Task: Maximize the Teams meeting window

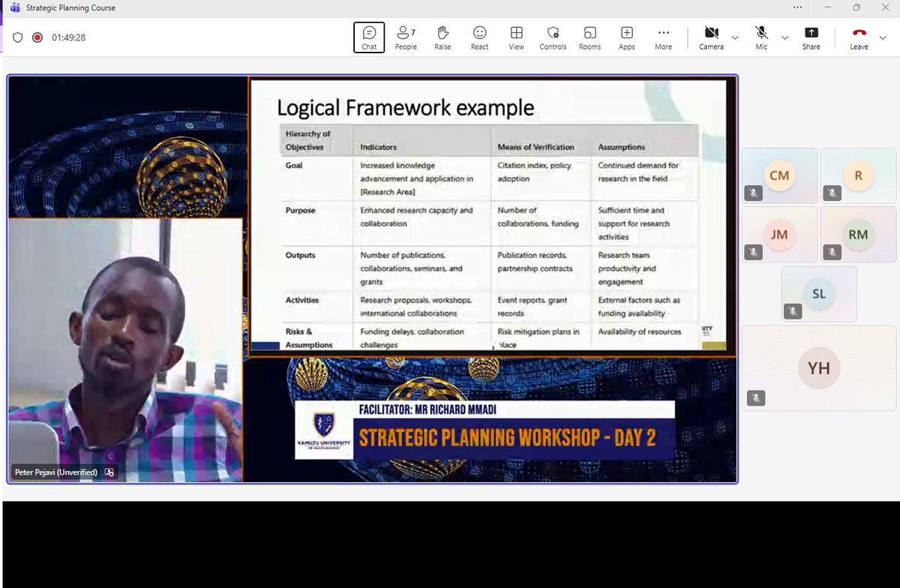Action: coord(856,7)
